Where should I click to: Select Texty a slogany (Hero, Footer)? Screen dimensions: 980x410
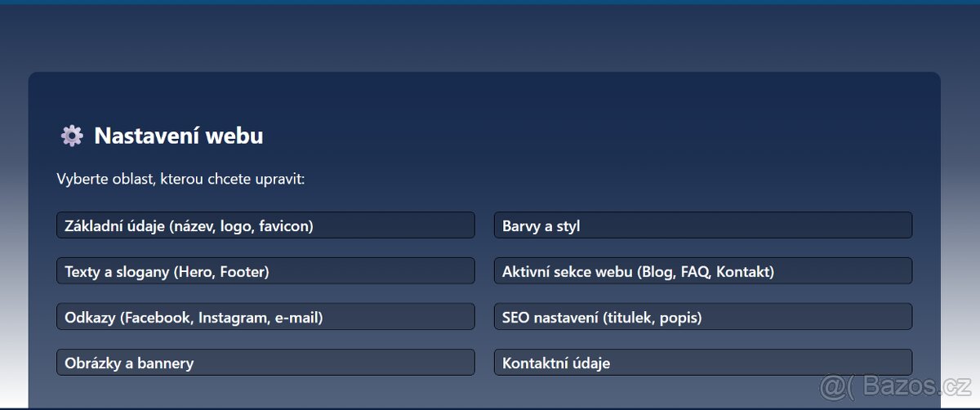tap(265, 271)
